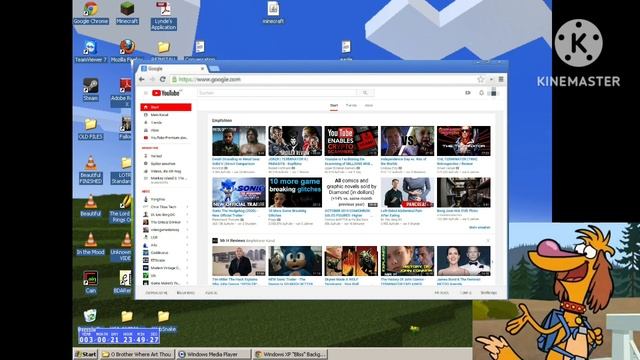Open the Beautiful FINISHED VLC file
640x360 pixels.
(x=91, y=163)
